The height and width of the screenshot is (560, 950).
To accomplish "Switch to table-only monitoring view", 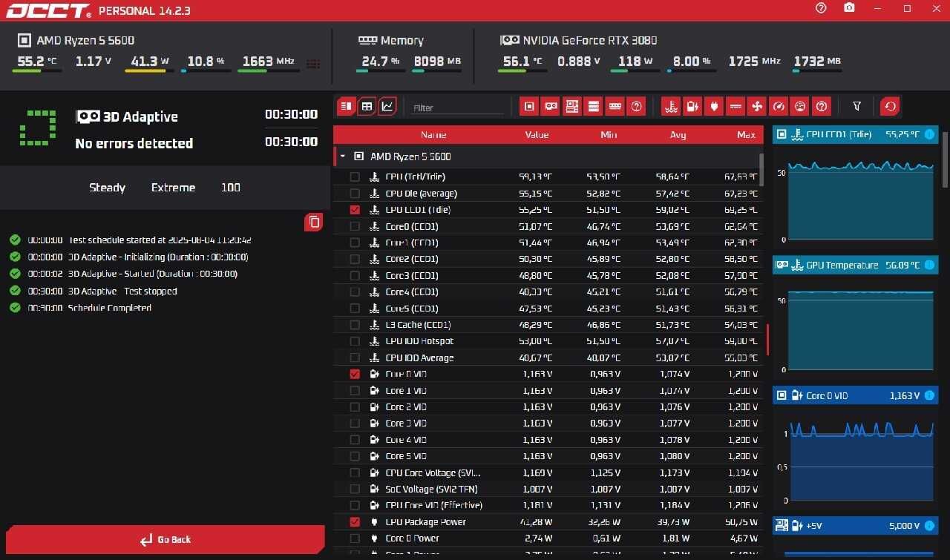I will (367, 107).
